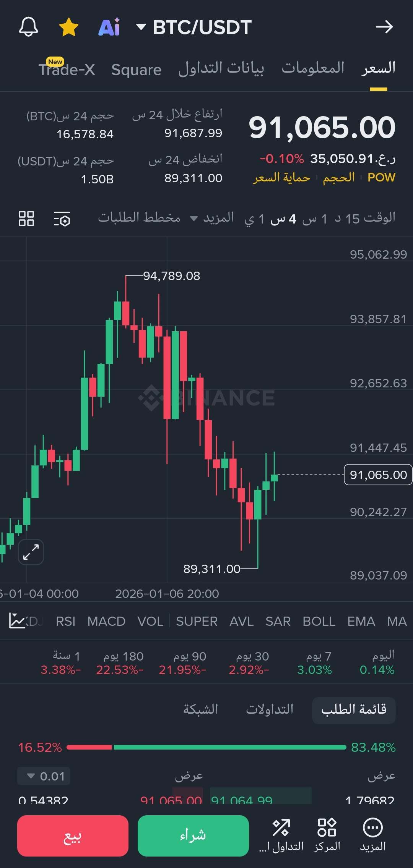Open chart display settings icon
The height and width of the screenshot is (868, 413).
(x=62, y=219)
